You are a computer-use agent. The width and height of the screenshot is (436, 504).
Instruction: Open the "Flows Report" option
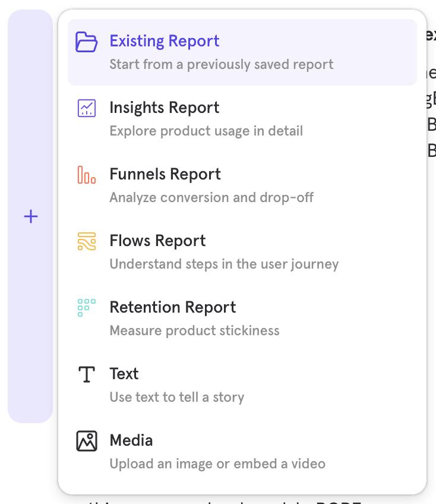pos(157,241)
